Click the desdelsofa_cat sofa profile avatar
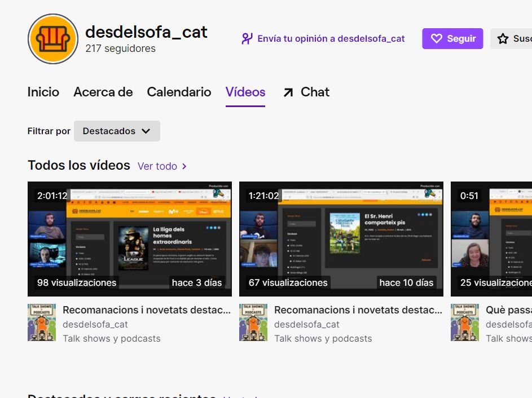Viewport: 532px width, 398px height. click(53, 39)
